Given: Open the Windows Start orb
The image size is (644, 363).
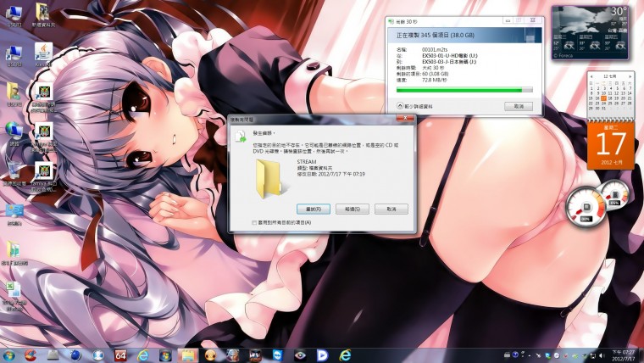Looking at the screenshot, I should [9, 355].
